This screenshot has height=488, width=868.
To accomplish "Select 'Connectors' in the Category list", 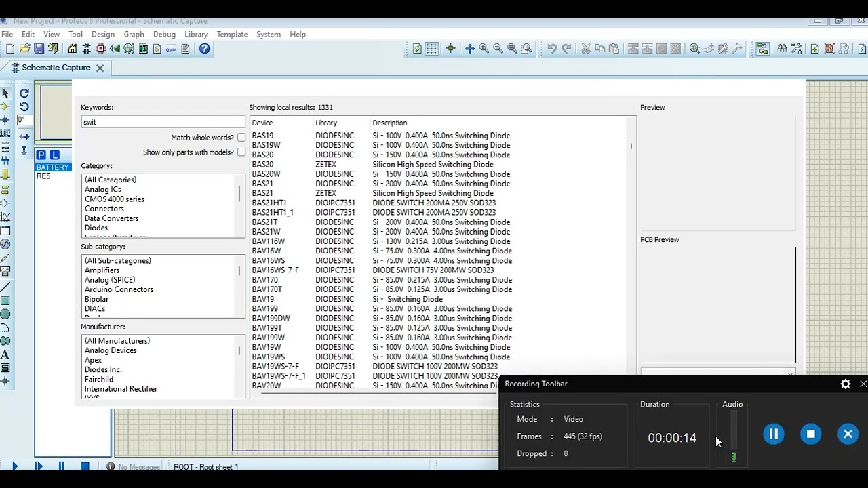I will pyautogui.click(x=104, y=209).
